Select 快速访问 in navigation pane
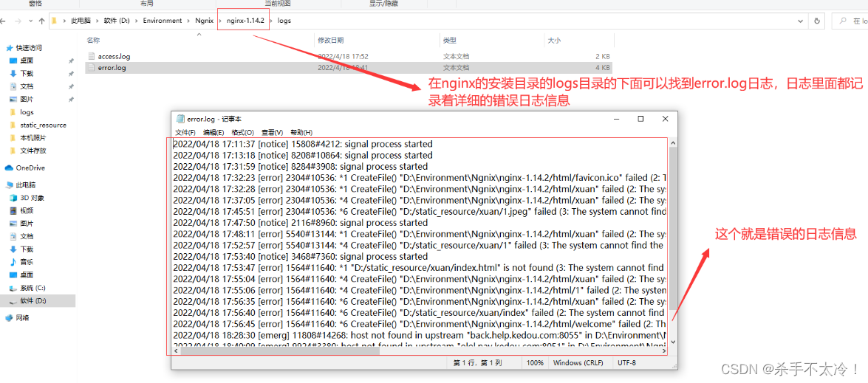The width and height of the screenshot is (868, 383). point(28,48)
